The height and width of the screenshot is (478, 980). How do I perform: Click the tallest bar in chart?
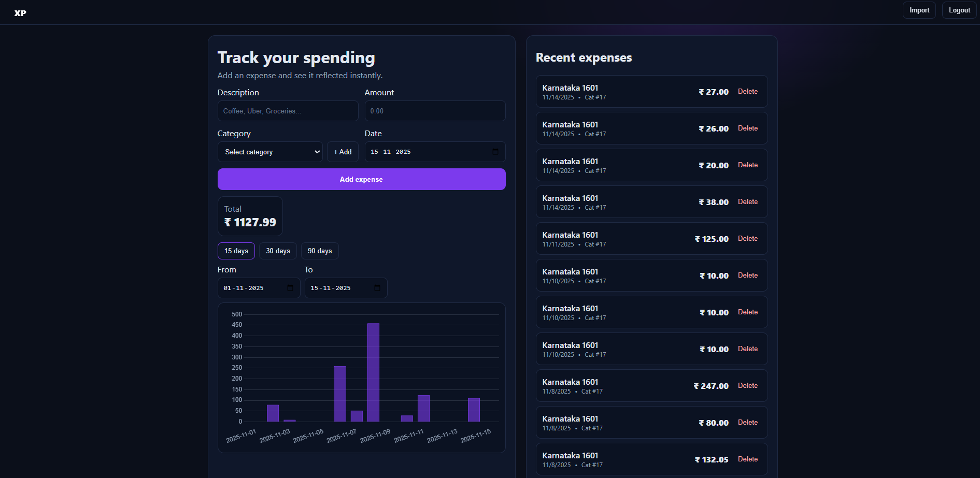(x=373, y=372)
